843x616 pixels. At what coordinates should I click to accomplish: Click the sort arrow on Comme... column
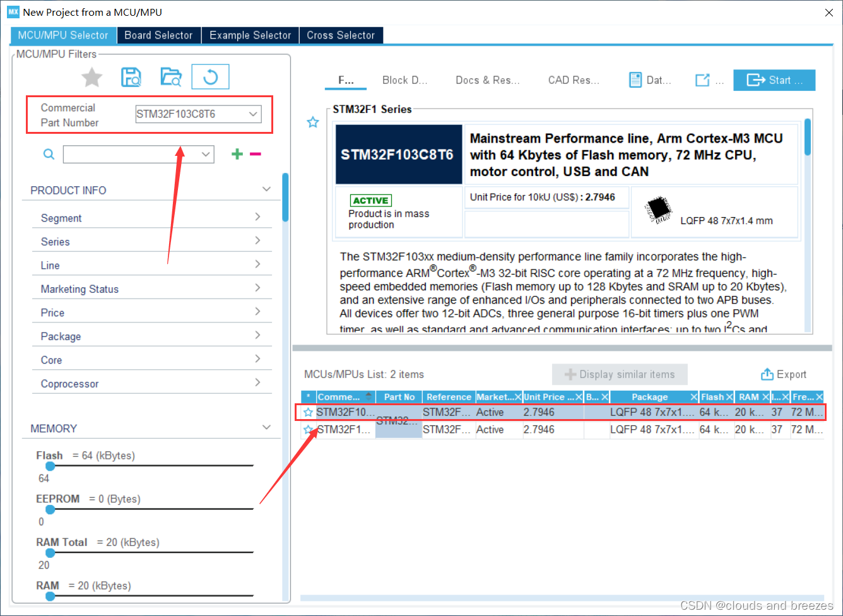tap(368, 396)
